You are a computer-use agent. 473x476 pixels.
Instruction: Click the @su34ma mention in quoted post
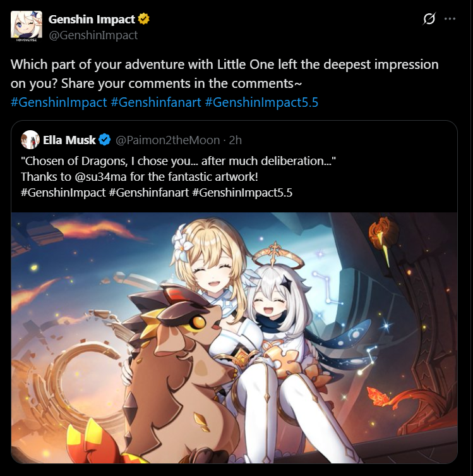tap(100, 176)
